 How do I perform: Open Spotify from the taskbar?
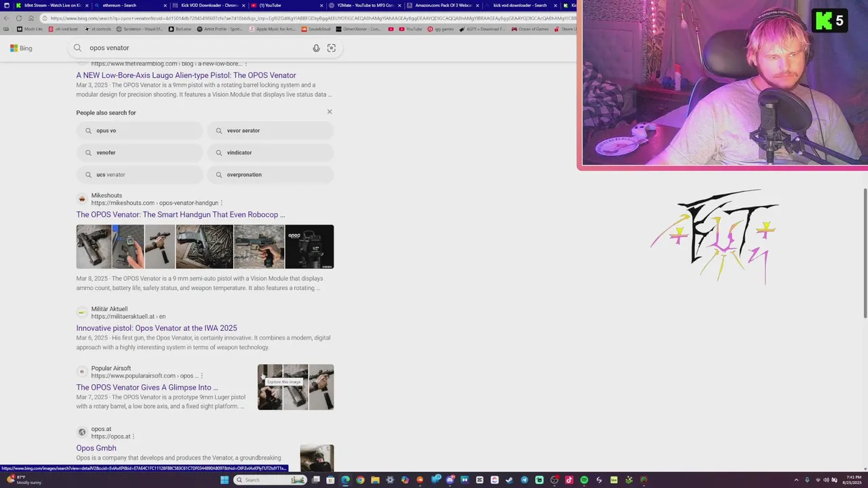[x=584, y=480]
